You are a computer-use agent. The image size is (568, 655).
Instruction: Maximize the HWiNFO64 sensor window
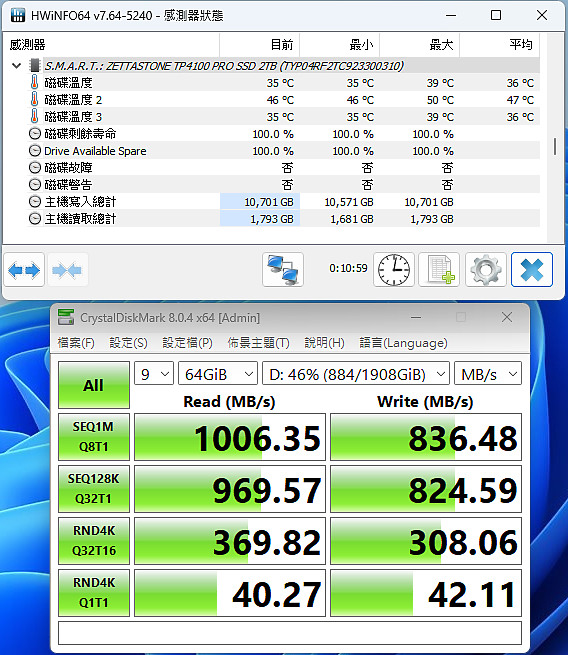[496, 15]
